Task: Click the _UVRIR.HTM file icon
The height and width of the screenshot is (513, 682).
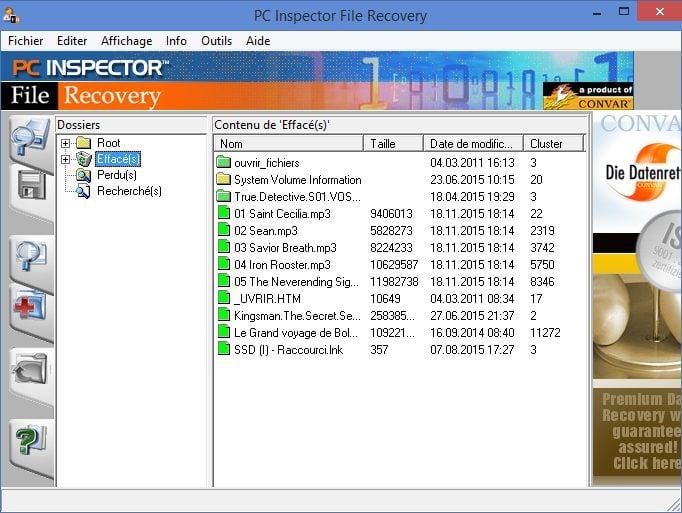Action: pyautogui.click(x=224, y=298)
